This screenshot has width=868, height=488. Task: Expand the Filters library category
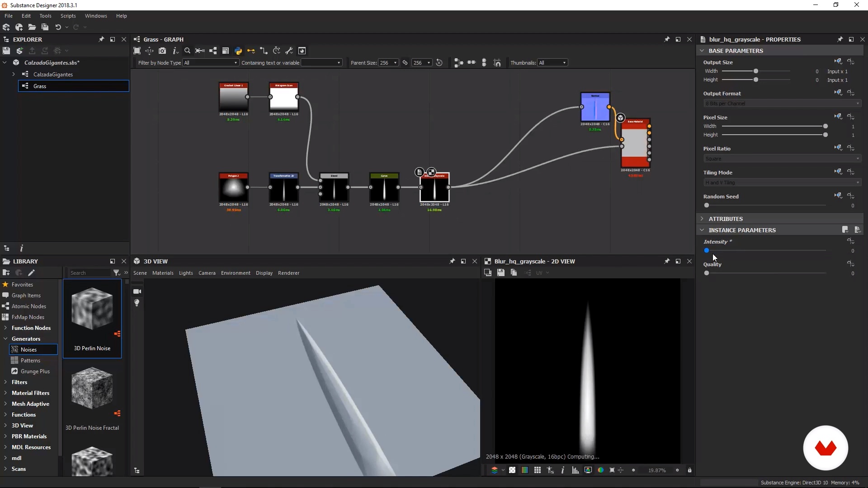(x=5, y=382)
